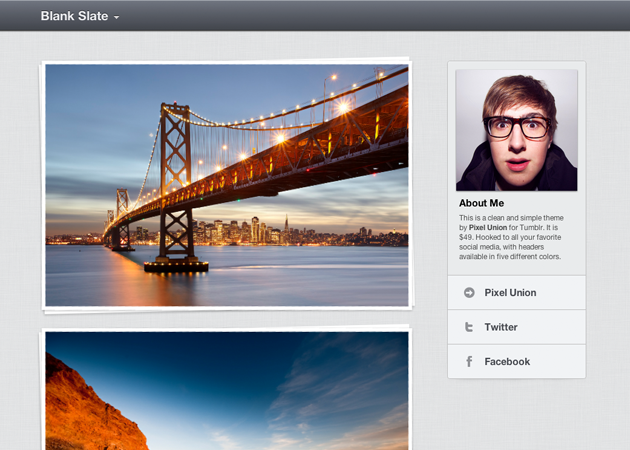Open the Pixel Union sidebar link

[510, 293]
